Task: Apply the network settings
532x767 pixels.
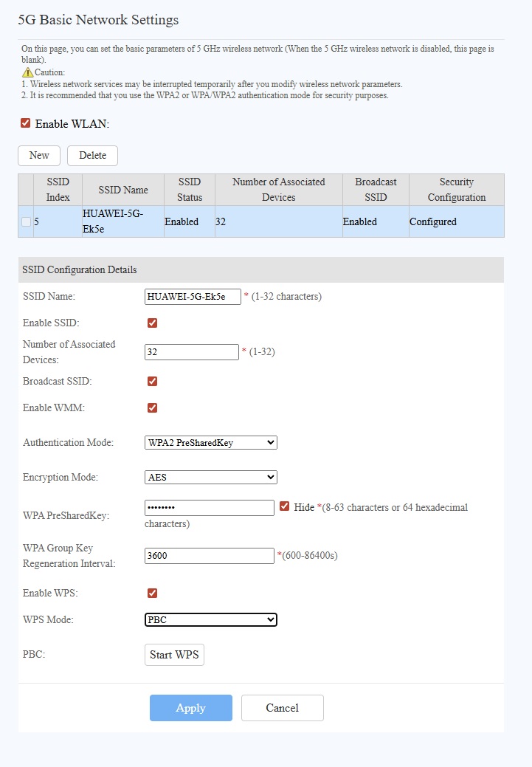Action: click(x=190, y=708)
